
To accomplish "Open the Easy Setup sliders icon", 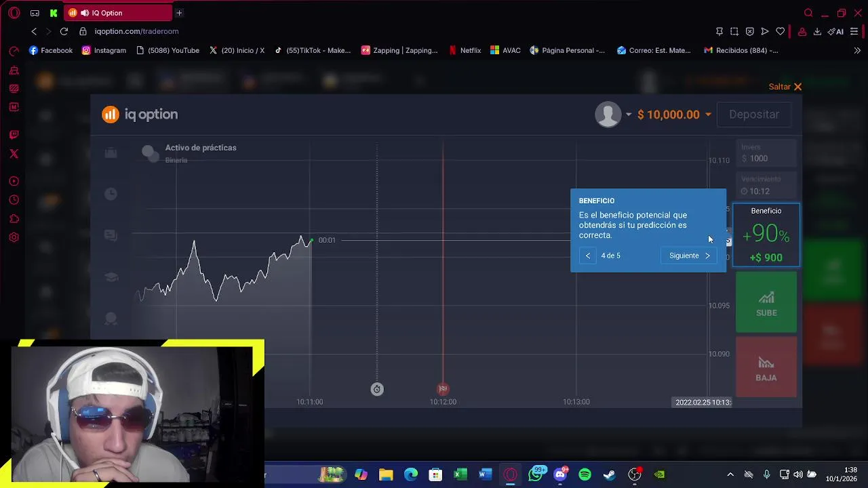I will (x=854, y=31).
